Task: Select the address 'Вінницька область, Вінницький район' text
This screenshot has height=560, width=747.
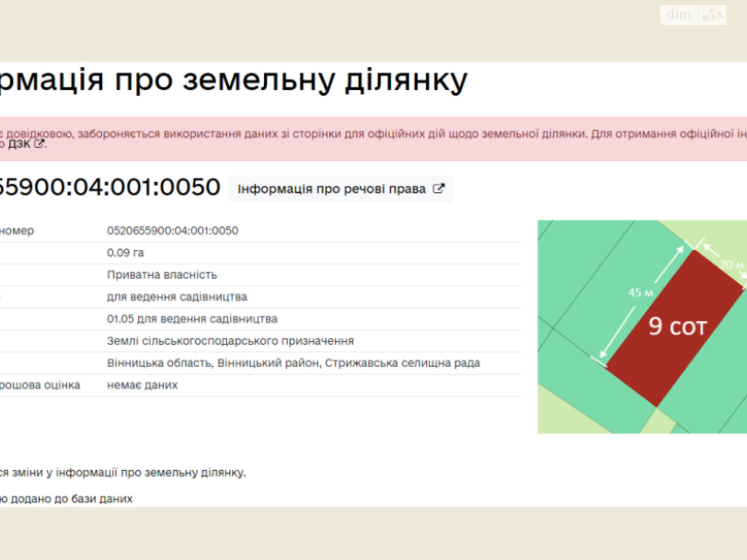Action: tap(214, 363)
